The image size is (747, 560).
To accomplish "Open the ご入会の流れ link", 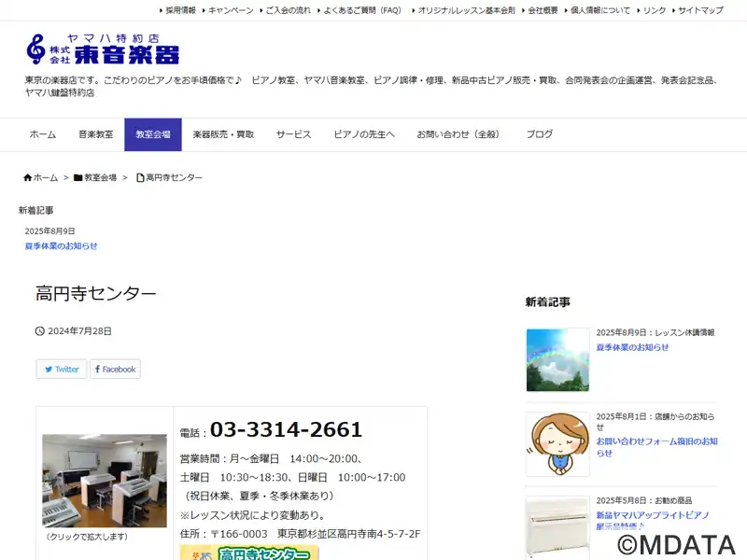I will coord(289,10).
